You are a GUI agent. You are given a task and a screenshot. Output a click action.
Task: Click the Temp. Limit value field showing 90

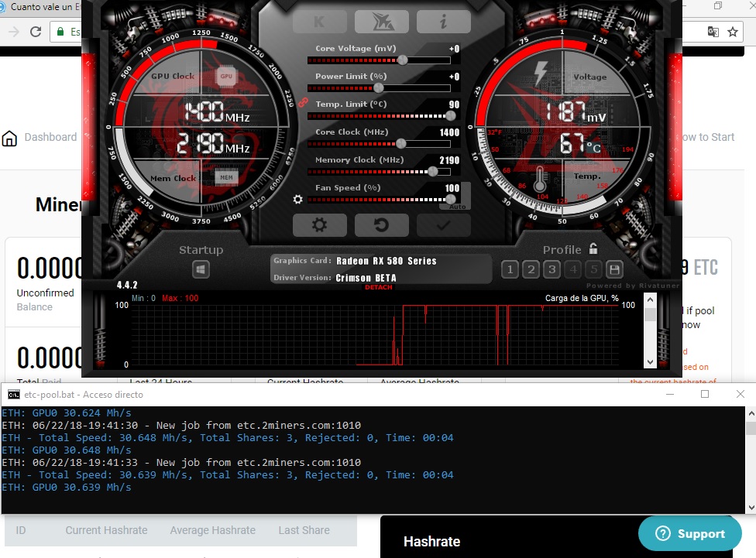click(454, 104)
